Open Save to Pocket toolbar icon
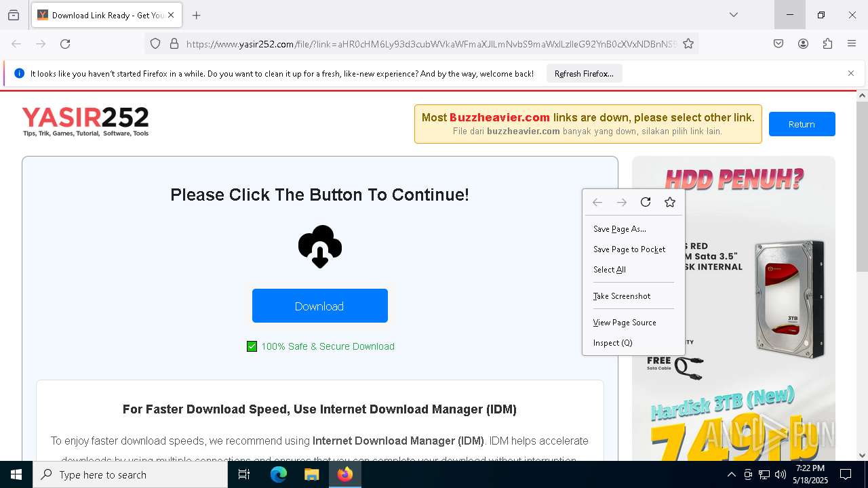The image size is (868, 488). [778, 43]
